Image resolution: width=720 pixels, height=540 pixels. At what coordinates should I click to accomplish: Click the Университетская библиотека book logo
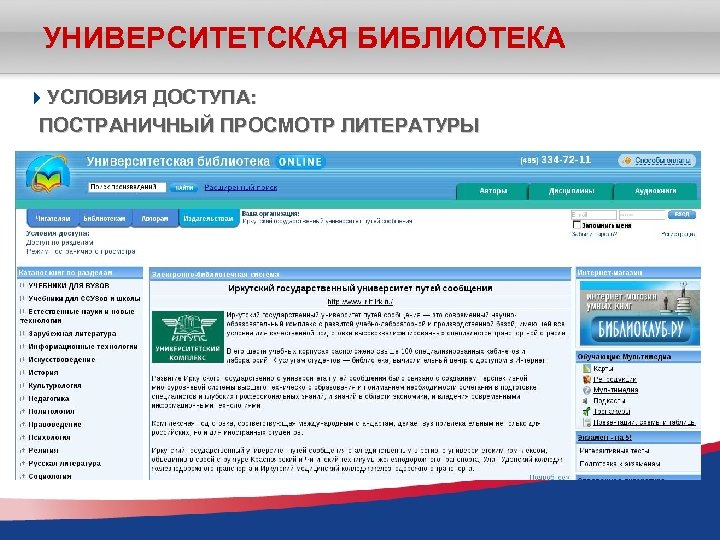tap(48, 175)
